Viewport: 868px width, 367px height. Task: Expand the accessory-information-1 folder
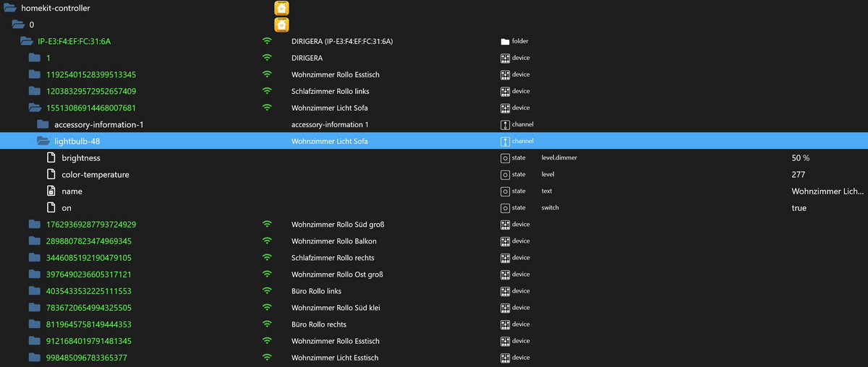(43, 125)
